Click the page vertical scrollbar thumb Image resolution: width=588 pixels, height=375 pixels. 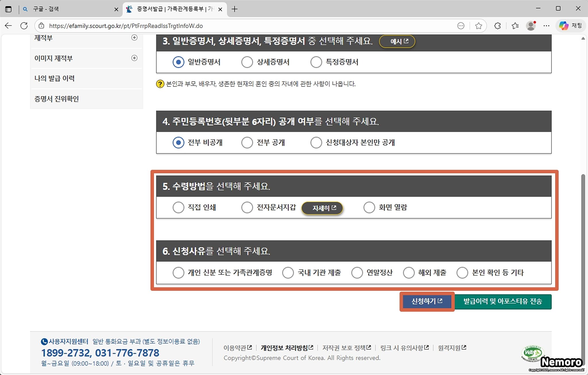(x=583, y=258)
